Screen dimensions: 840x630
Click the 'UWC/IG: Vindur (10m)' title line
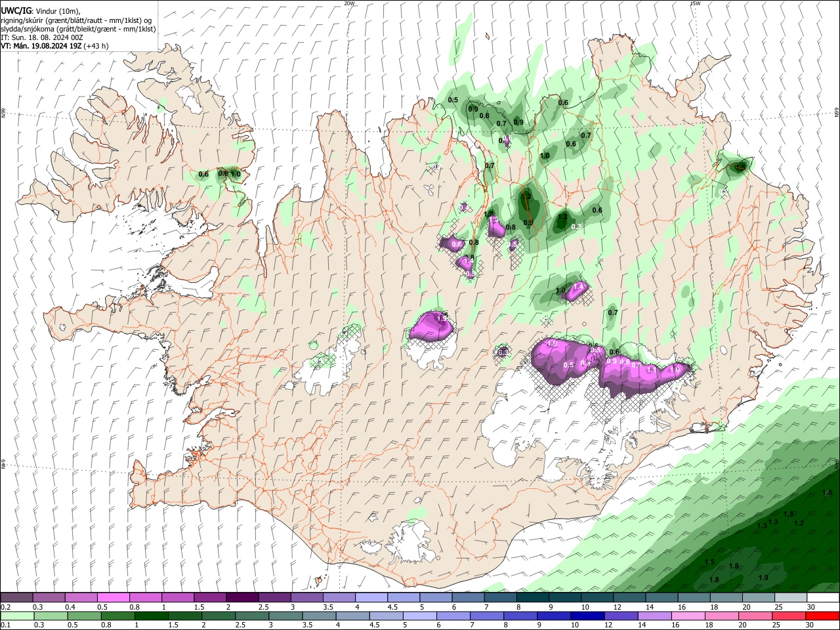[x=41, y=10]
